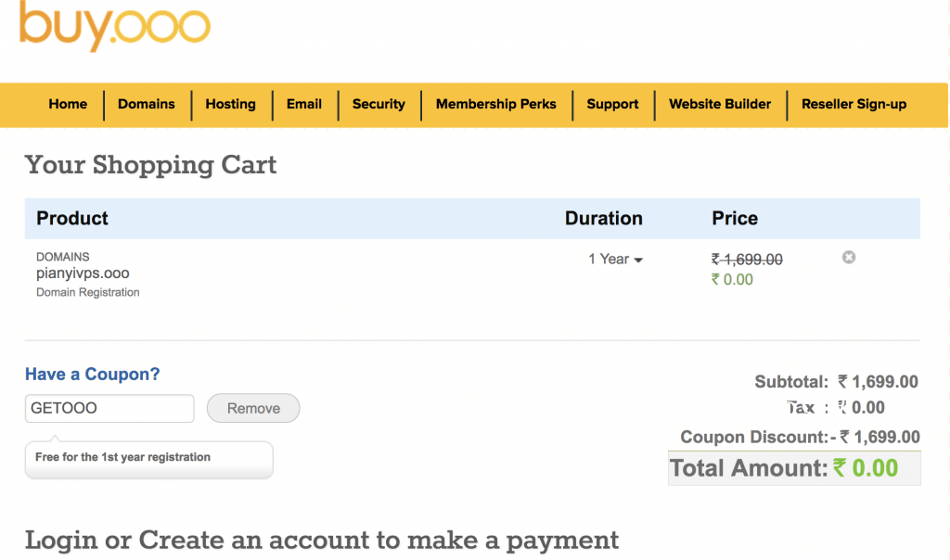Go to Website Builder
Viewport: 950px width, 560px height.
click(x=720, y=104)
